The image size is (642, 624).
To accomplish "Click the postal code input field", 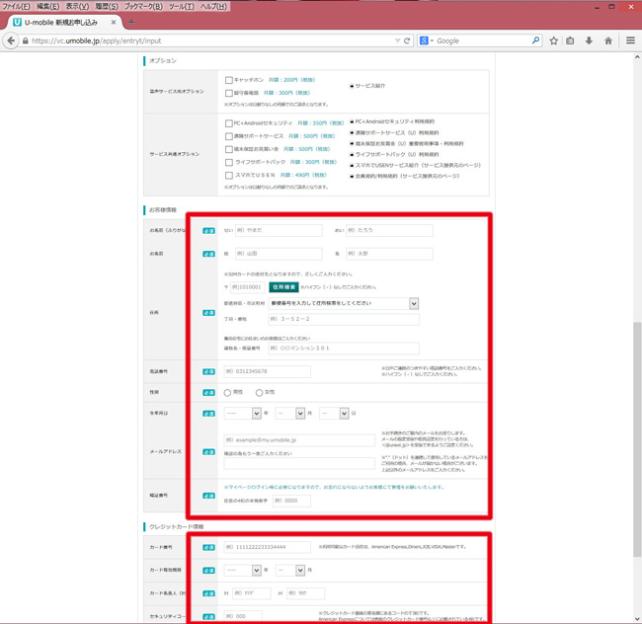I will coord(247,287).
